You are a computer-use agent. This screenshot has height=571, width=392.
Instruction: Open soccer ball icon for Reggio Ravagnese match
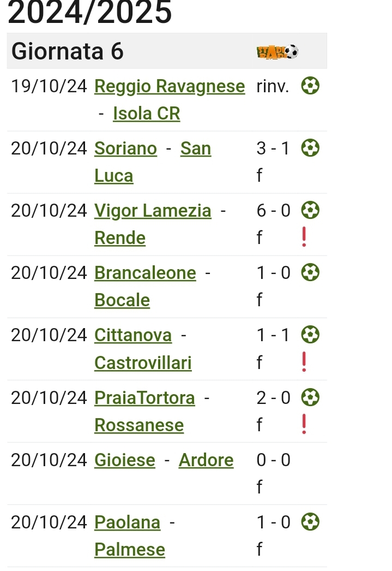click(x=310, y=86)
